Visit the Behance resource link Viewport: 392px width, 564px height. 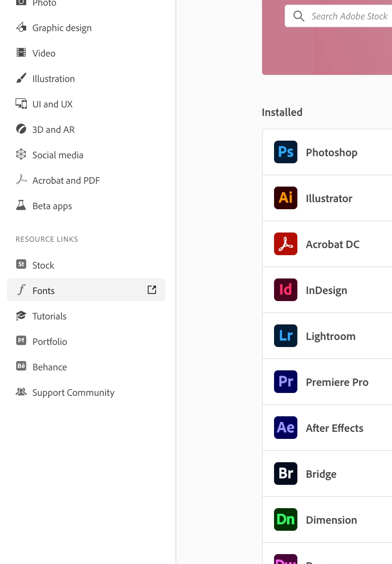86,367
